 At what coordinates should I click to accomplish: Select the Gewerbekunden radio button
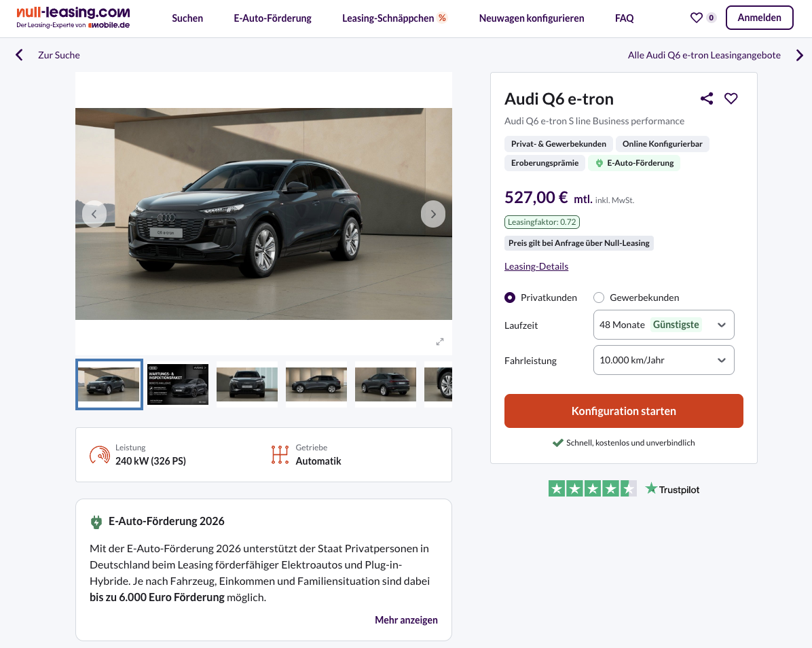[599, 298]
